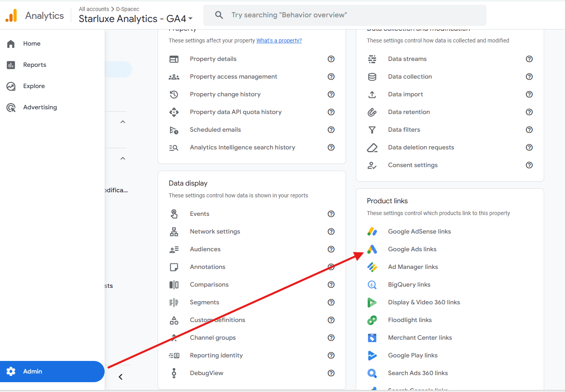Screen dimensions: 565x392
Task: Collapse the lower admin menu section chevron
Action: tap(123, 158)
